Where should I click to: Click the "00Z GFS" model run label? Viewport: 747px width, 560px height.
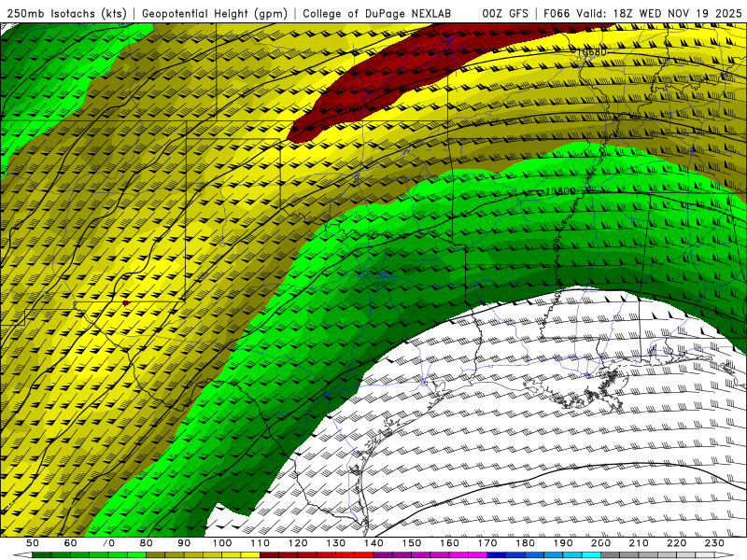[505, 14]
